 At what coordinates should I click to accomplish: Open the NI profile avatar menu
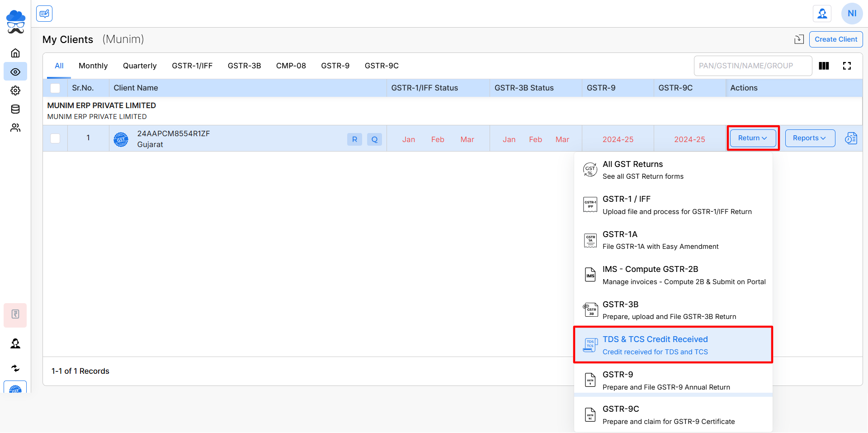point(852,14)
